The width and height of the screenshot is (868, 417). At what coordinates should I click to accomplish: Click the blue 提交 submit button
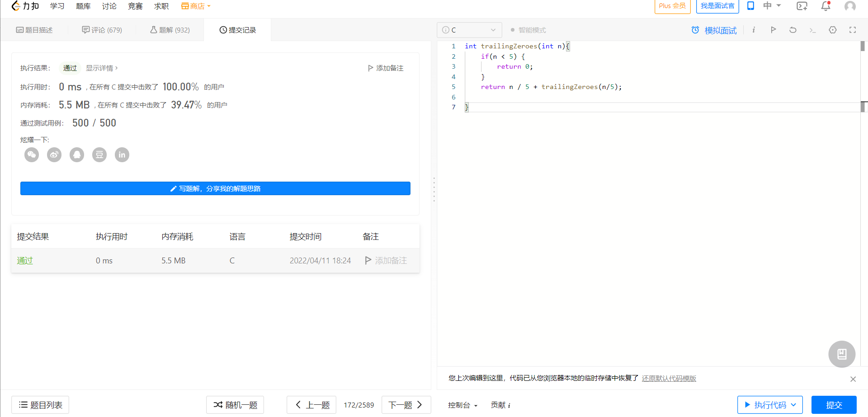tap(834, 405)
